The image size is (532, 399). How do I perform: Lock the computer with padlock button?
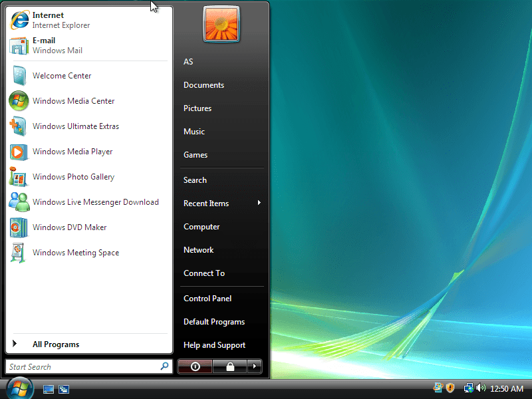click(x=230, y=366)
